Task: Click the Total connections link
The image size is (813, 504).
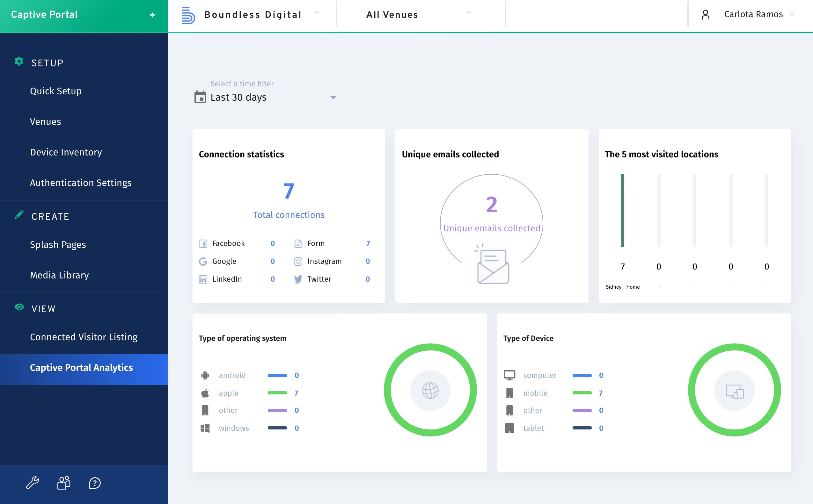Action: pyautogui.click(x=289, y=215)
